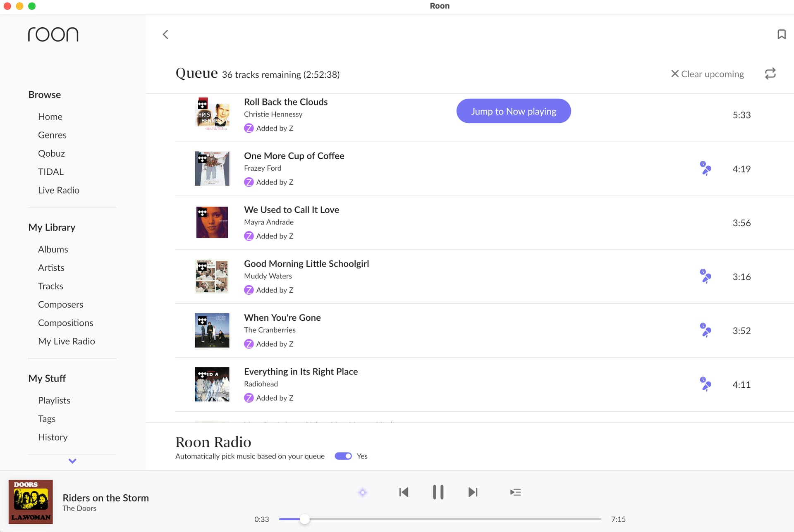
Task: Click Roon Radio icon on Everything in Its Right Place row
Action: [x=705, y=384]
